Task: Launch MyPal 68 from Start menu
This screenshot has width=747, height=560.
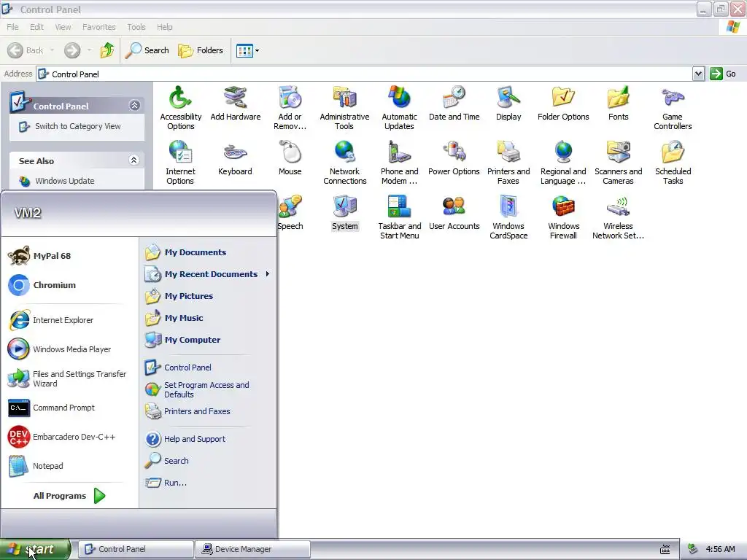Action: 69,256
